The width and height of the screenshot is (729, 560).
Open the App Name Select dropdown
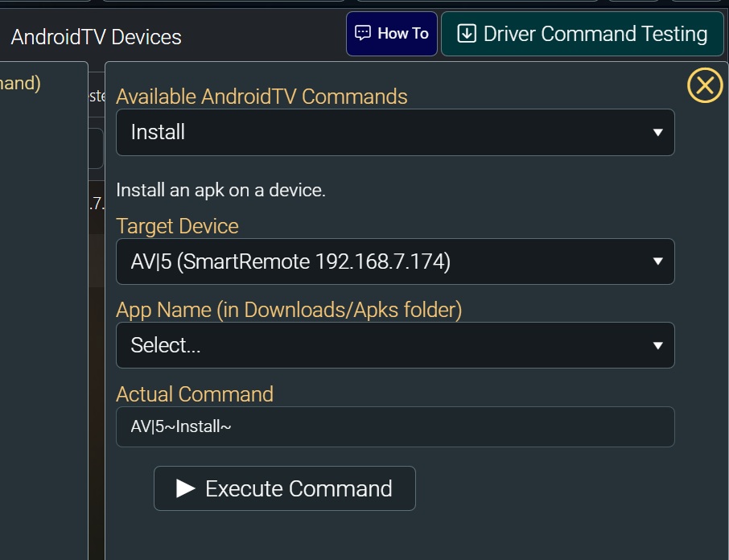395,345
